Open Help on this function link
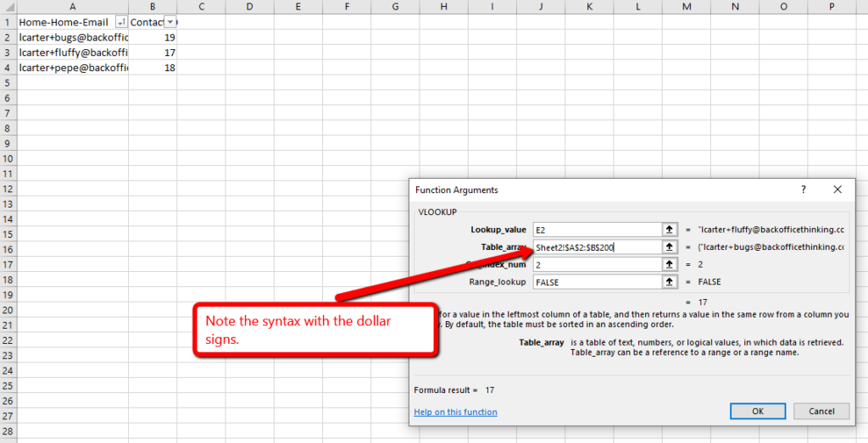The width and height of the screenshot is (868, 443). (455, 412)
